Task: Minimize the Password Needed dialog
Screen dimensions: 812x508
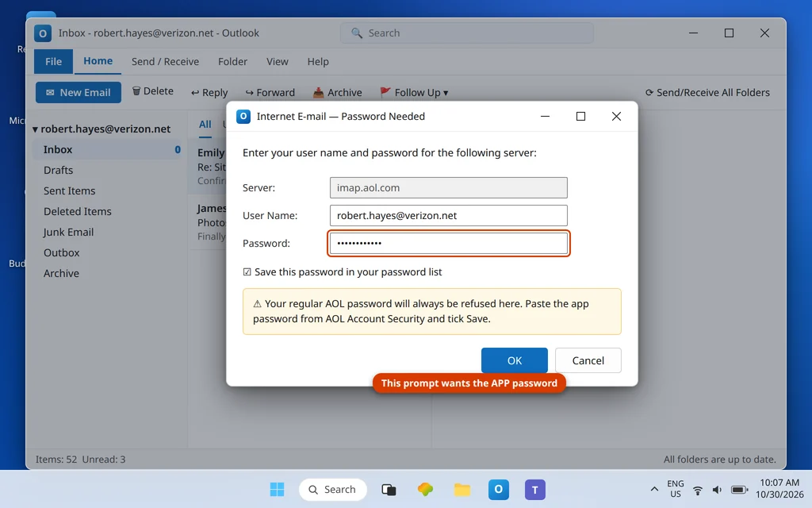Action: click(545, 116)
